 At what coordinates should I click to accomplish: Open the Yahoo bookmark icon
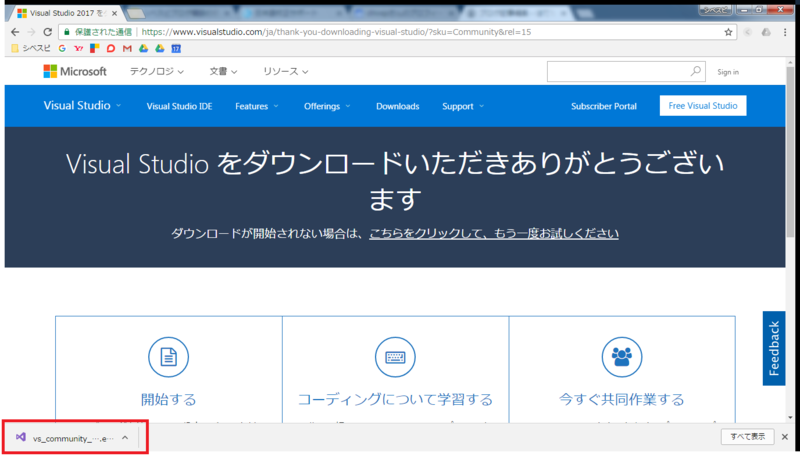tap(78, 48)
